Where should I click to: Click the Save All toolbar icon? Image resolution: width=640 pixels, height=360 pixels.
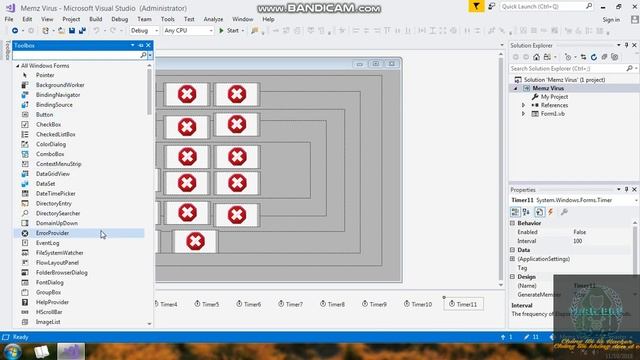(82, 31)
